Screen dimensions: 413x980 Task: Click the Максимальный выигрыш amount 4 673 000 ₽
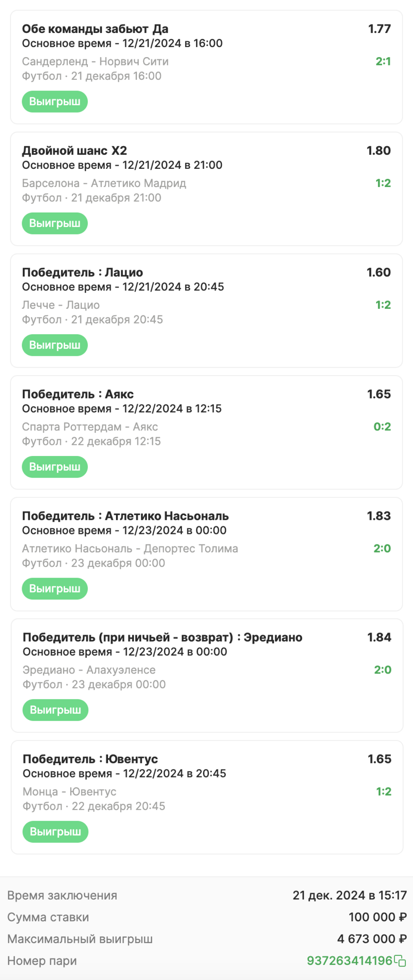pyautogui.click(x=372, y=939)
